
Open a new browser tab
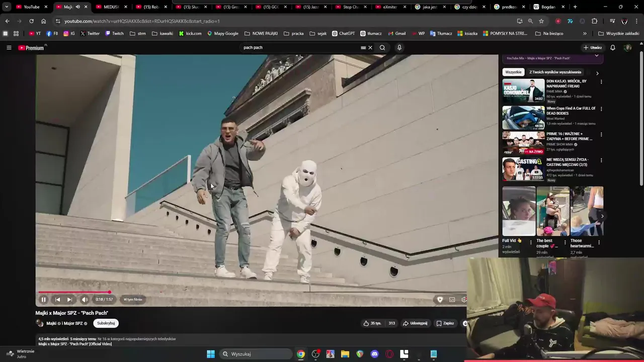pyautogui.click(x=575, y=7)
